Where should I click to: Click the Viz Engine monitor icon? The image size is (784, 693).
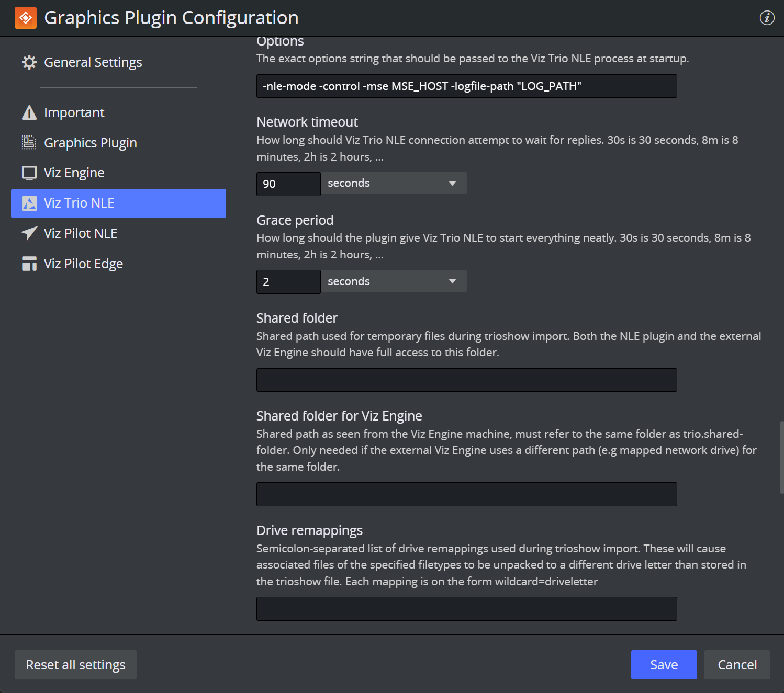pyautogui.click(x=29, y=173)
